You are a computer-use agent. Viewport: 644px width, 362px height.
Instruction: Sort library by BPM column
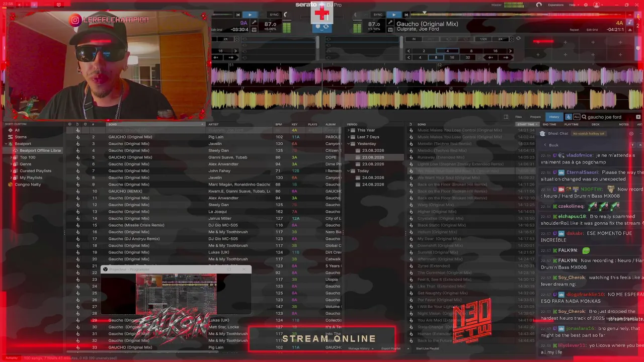coord(279,124)
